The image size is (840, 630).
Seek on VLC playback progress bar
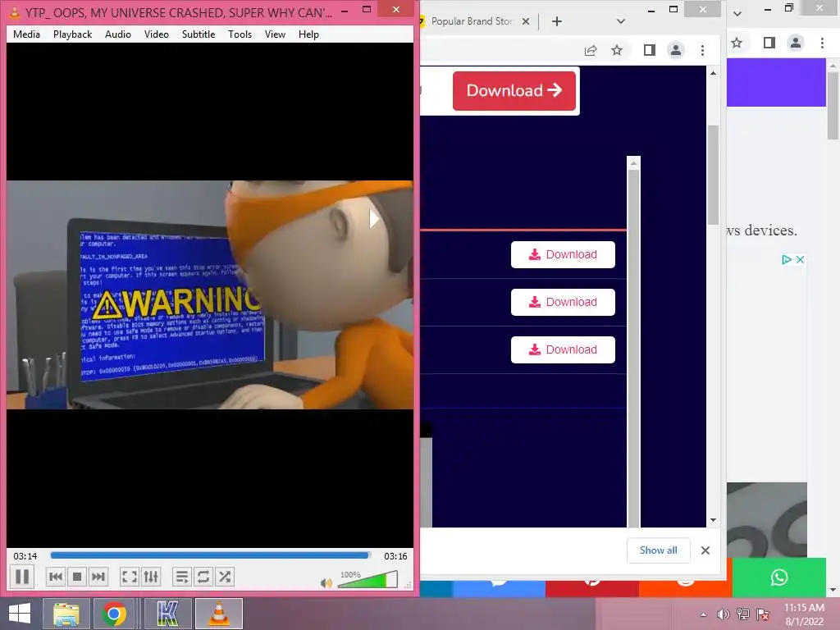[210, 555]
